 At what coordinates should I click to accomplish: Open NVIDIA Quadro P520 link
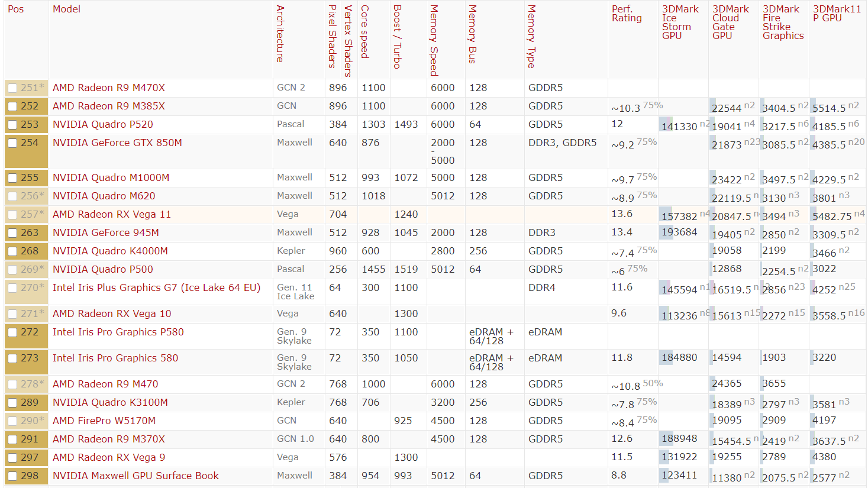[103, 125]
